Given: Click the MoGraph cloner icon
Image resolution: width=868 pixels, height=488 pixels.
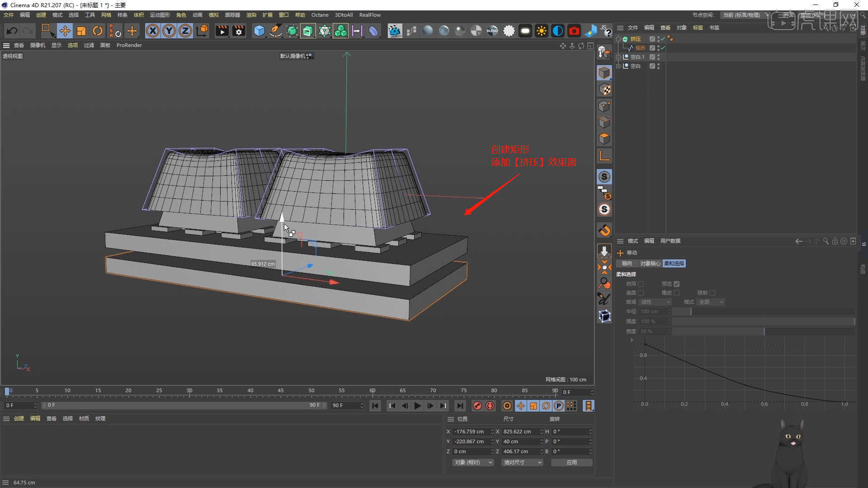Looking at the screenshot, I should [x=341, y=31].
